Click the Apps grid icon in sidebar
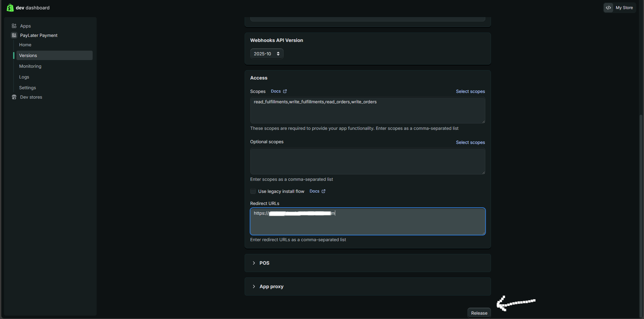The width and height of the screenshot is (644, 319). [x=14, y=26]
